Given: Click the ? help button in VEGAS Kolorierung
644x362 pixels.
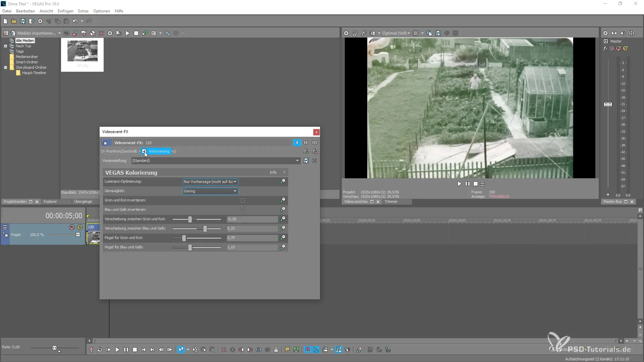Looking at the screenshot, I should click(x=284, y=173).
